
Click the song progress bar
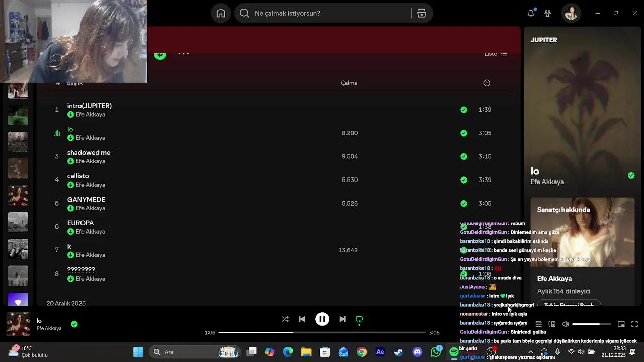click(322, 332)
